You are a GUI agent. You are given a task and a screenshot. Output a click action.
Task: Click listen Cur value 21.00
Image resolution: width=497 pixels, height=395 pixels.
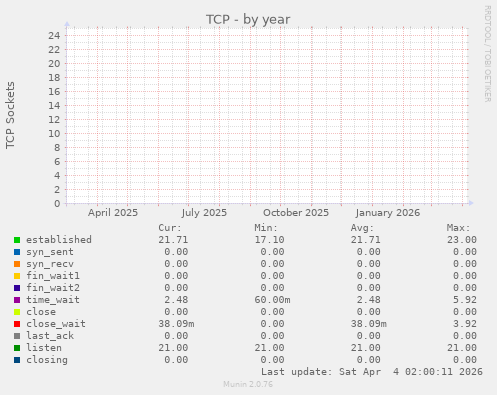[x=173, y=348]
